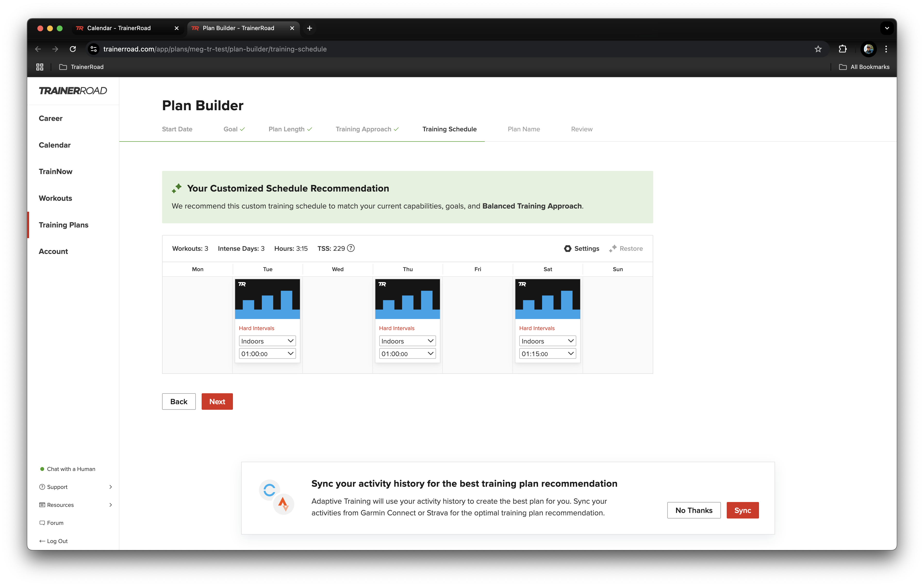Click the address bar URL
This screenshot has width=924, height=586.
[215, 49]
